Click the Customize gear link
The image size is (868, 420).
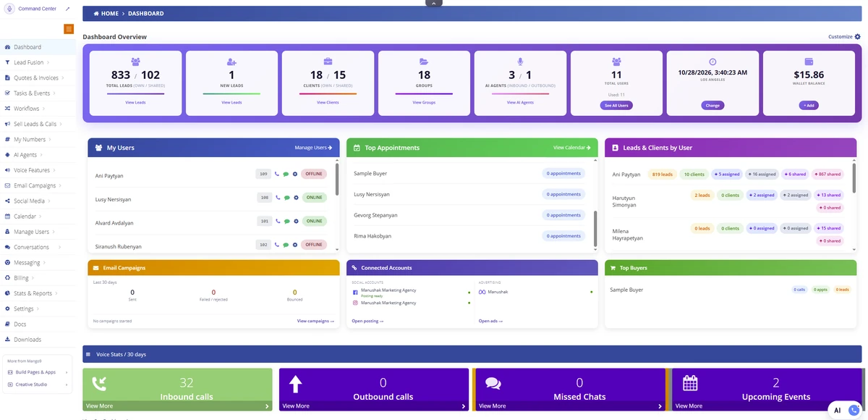point(844,36)
